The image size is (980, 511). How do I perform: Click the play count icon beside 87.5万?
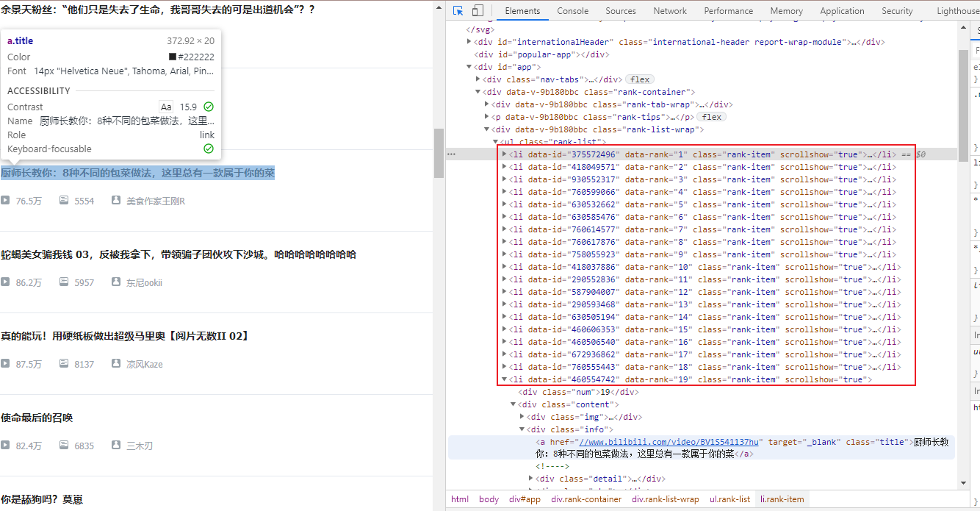[x=5, y=363]
